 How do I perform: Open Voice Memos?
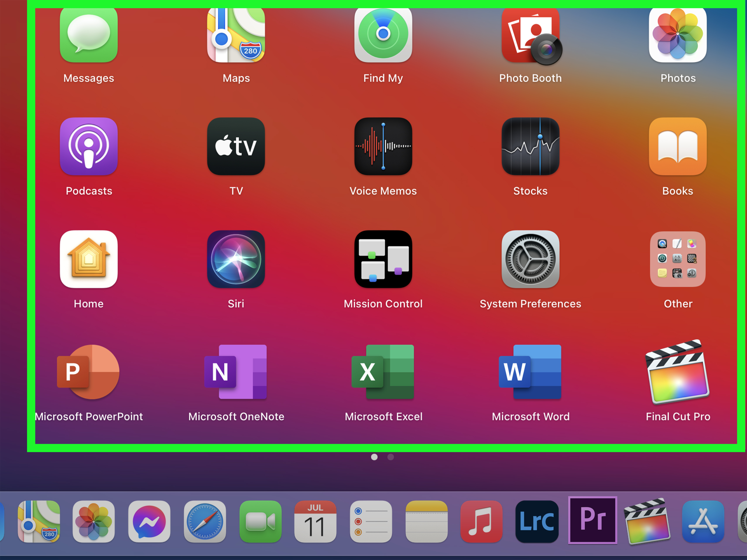pyautogui.click(x=383, y=146)
